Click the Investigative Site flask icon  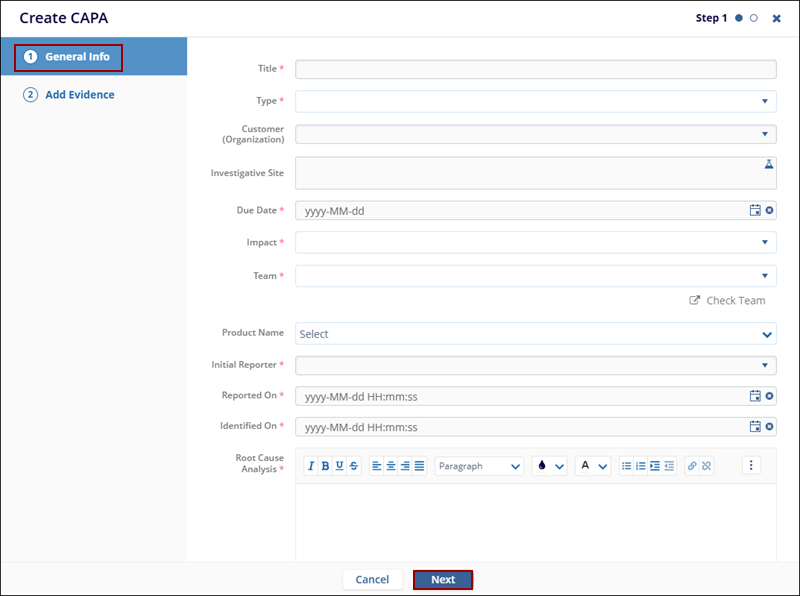769,164
